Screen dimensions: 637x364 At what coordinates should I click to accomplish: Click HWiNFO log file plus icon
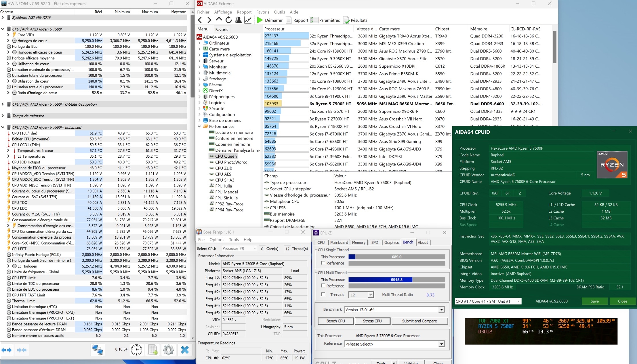(x=152, y=350)
